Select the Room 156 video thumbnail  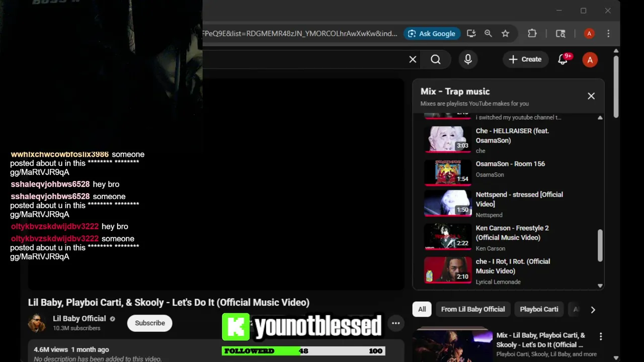(x=448, y=172)
